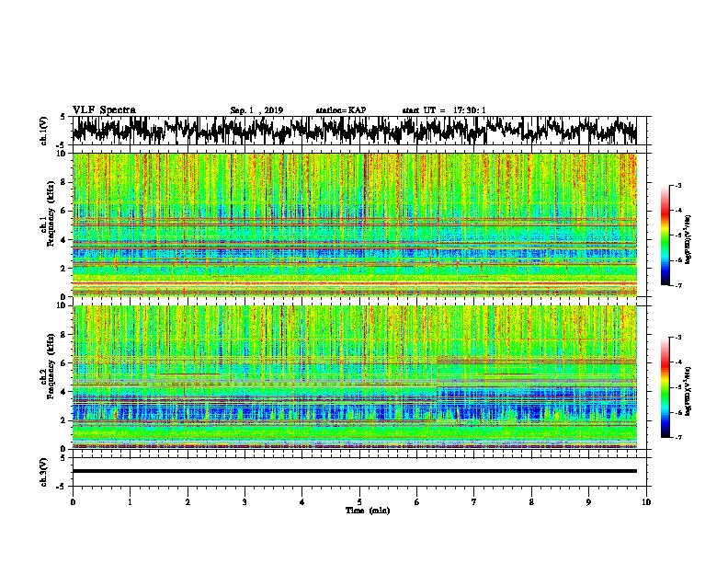This screenshot has height=563, width=728.
Task: Click the time axis tick label 0
Action: coord(73,502)
